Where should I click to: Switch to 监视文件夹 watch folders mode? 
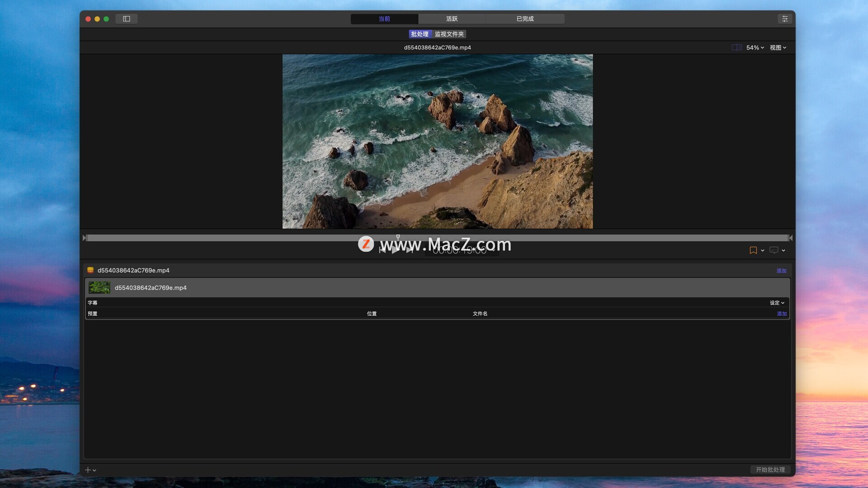click(449, 34)
